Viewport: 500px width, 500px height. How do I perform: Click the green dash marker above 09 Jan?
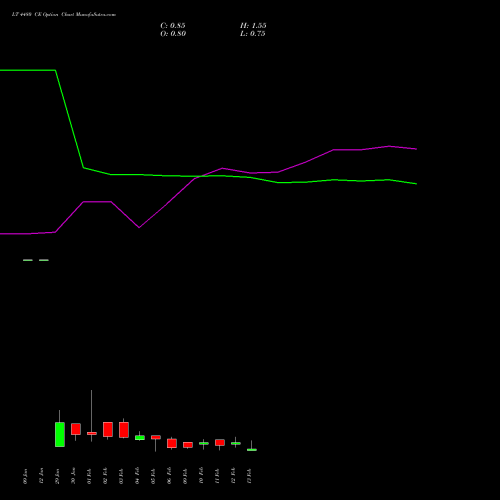click(28, 260)
